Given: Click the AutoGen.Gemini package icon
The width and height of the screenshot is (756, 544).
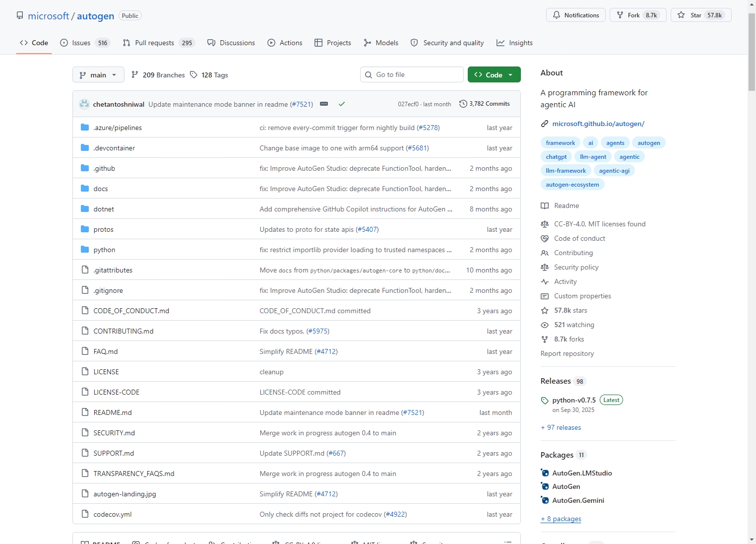Looking at the screenshot, I should (x=545, y=500).
